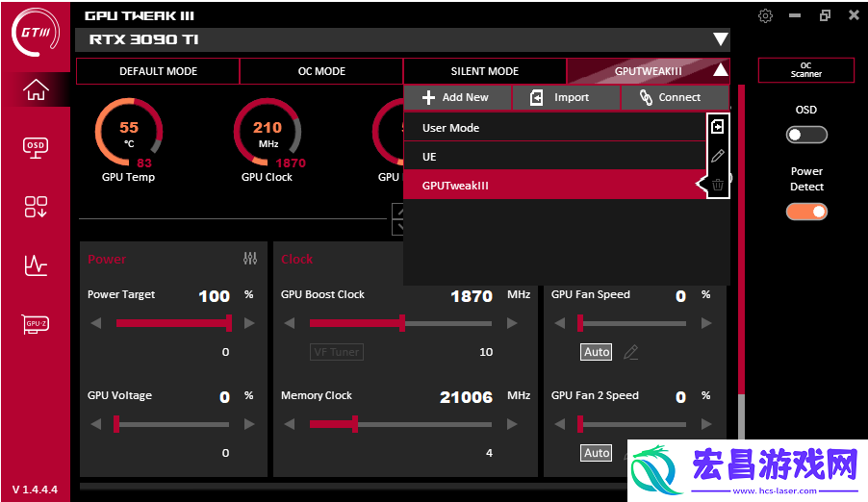Expand the RTX 3090 TI GPU dropdown
Viewport: 868px width, 502px height.
[x=720, y=39]
